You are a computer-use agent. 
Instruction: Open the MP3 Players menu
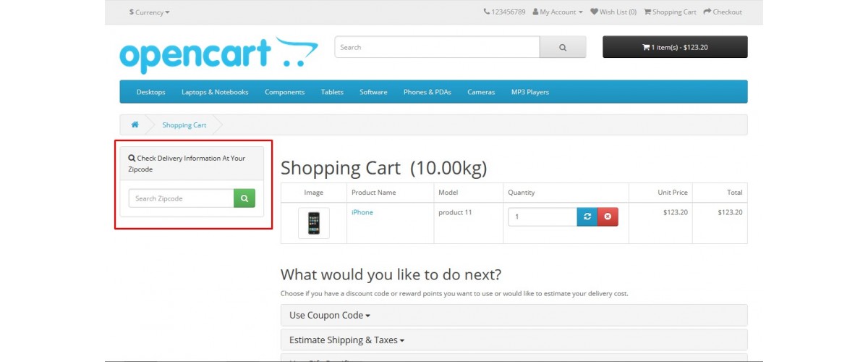tap(530, 92)
